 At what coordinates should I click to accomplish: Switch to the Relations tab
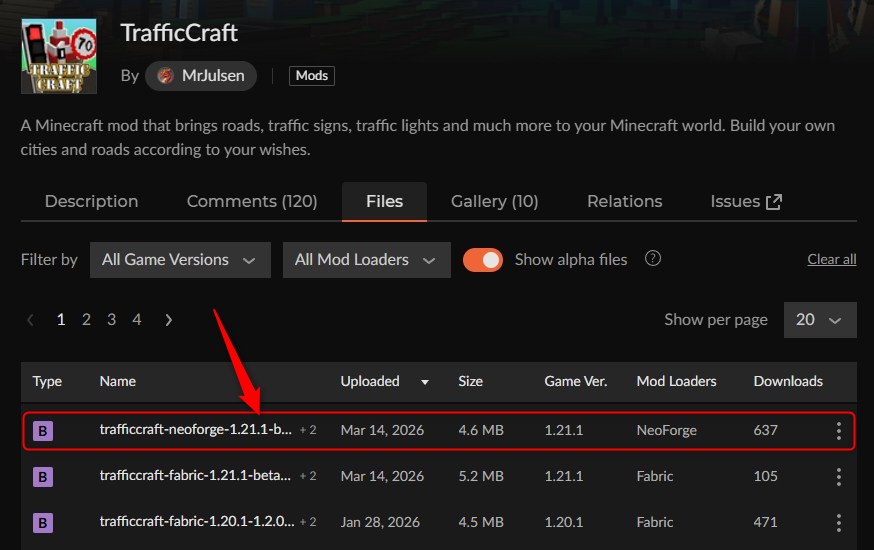pyautogui.click(x=624, y=201)
